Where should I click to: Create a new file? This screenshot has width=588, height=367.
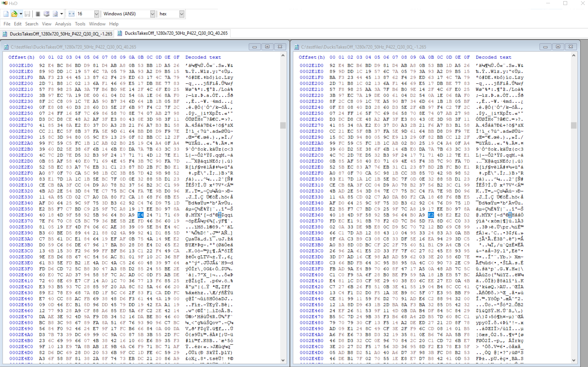(x=6, y=14)
